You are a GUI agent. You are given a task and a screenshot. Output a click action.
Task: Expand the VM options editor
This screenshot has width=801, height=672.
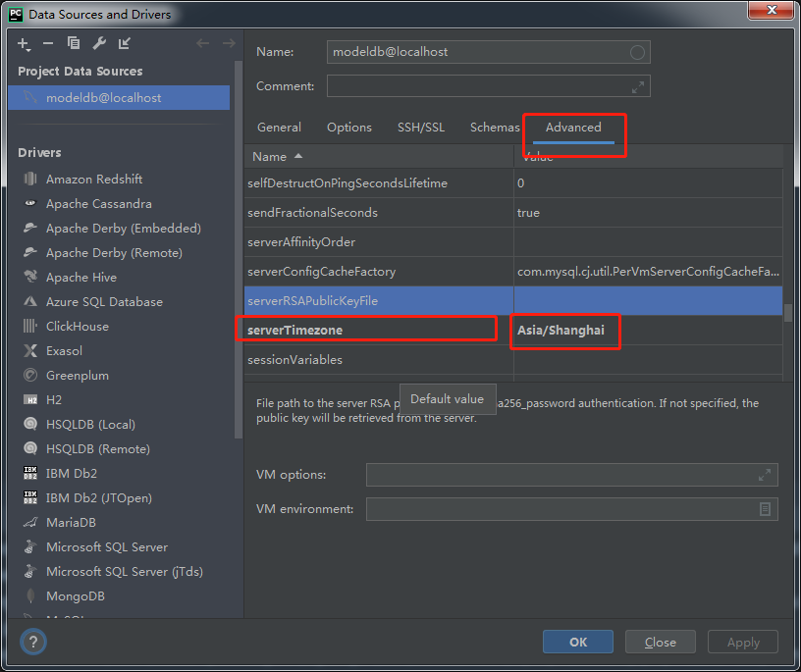tap(765, 475)
